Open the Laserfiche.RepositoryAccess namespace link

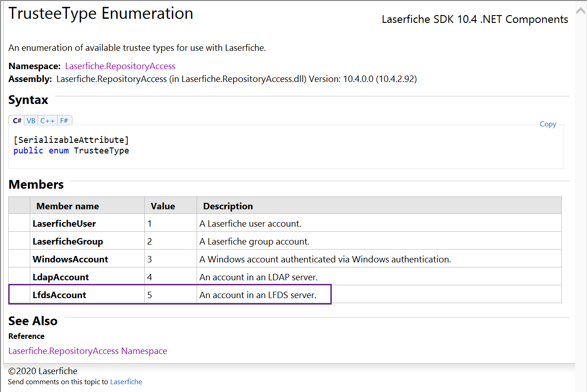coord(120,66)
